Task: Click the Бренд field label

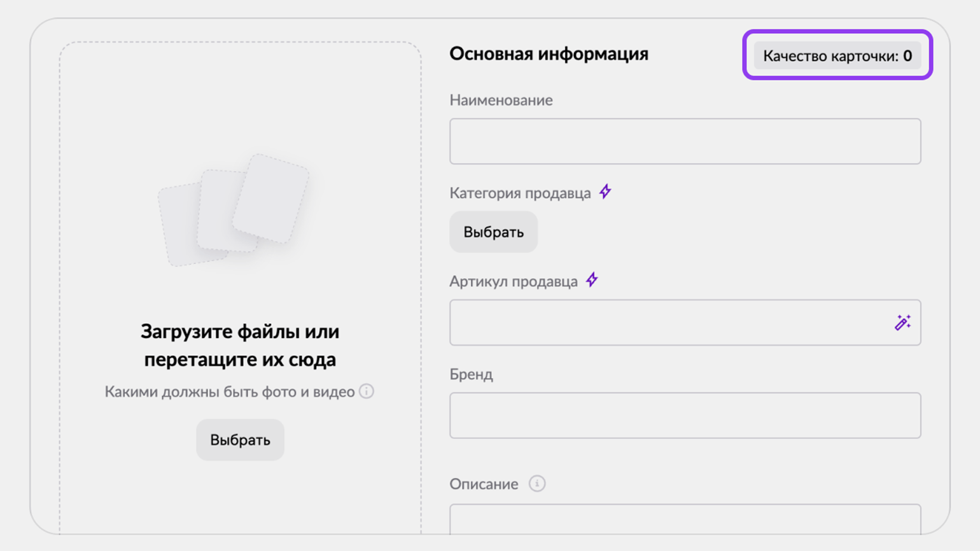Action: [x=471, y=374]
